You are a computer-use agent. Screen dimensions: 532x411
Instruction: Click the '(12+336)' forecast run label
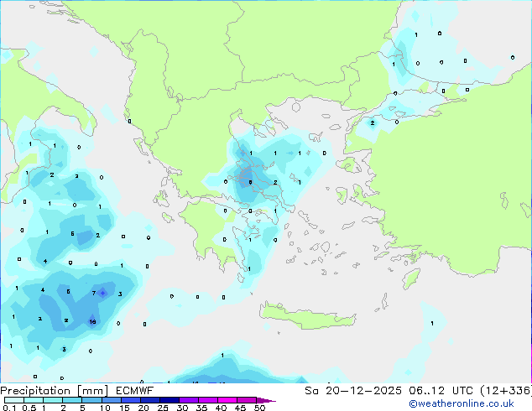tap(506, 391)
